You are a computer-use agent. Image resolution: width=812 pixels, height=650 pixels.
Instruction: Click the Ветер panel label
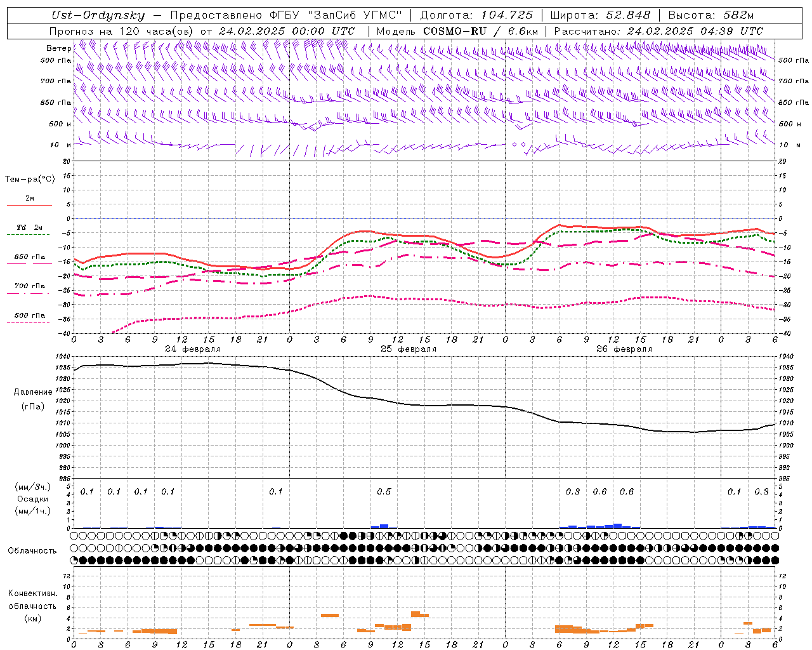(x=59, y=48)
